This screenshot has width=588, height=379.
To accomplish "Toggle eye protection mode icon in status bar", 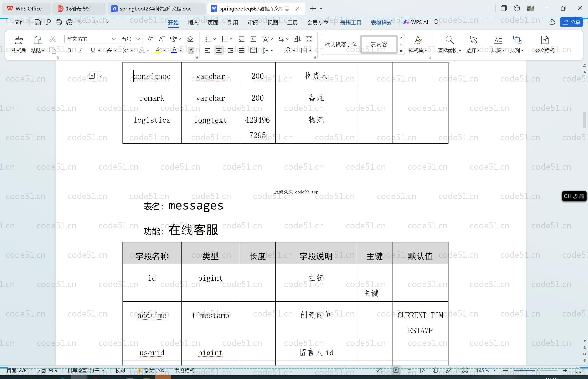I will tap(379, 370).
